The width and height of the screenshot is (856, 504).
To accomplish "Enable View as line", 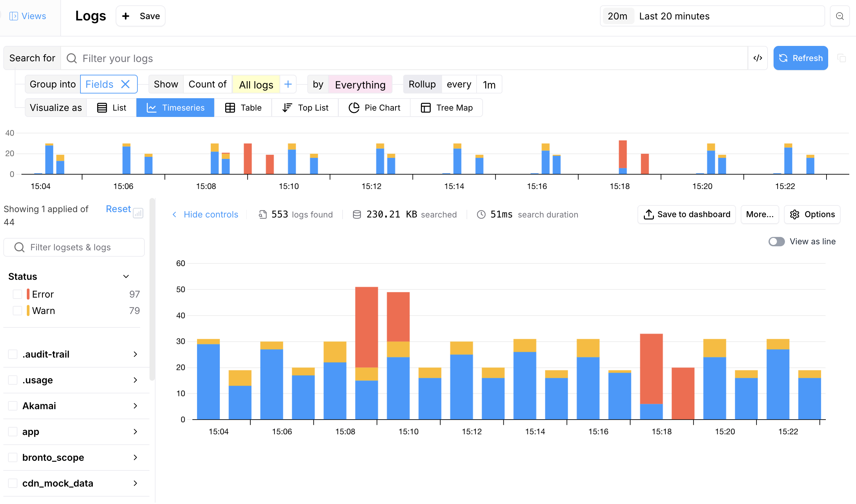I will pyautogui.click(x=776, y=241).
